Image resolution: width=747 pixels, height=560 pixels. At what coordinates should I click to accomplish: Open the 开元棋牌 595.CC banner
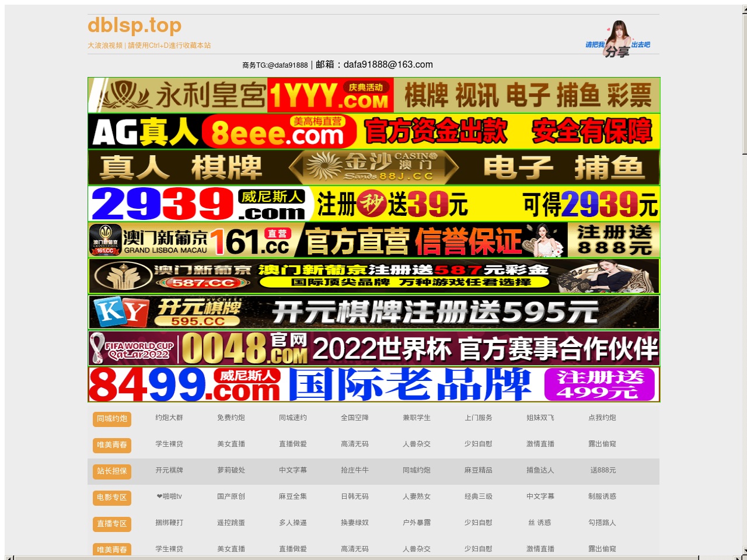click(373, 312)
